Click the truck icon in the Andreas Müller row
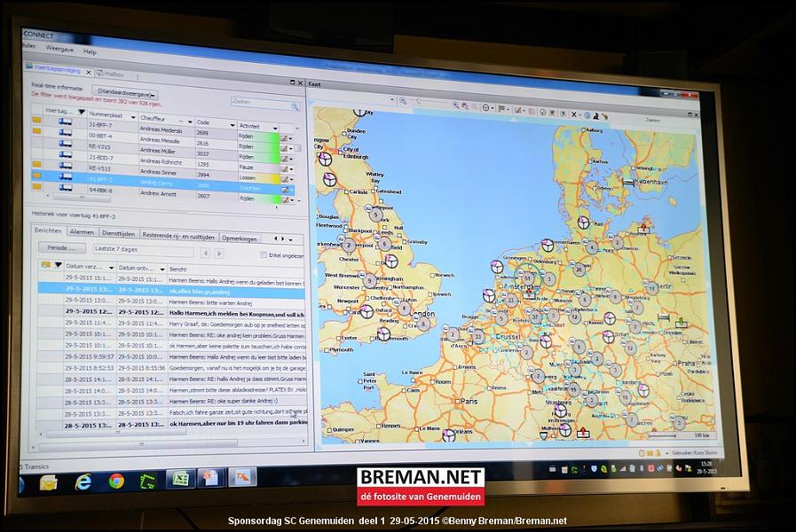796x532 pixels. [65, 144]
